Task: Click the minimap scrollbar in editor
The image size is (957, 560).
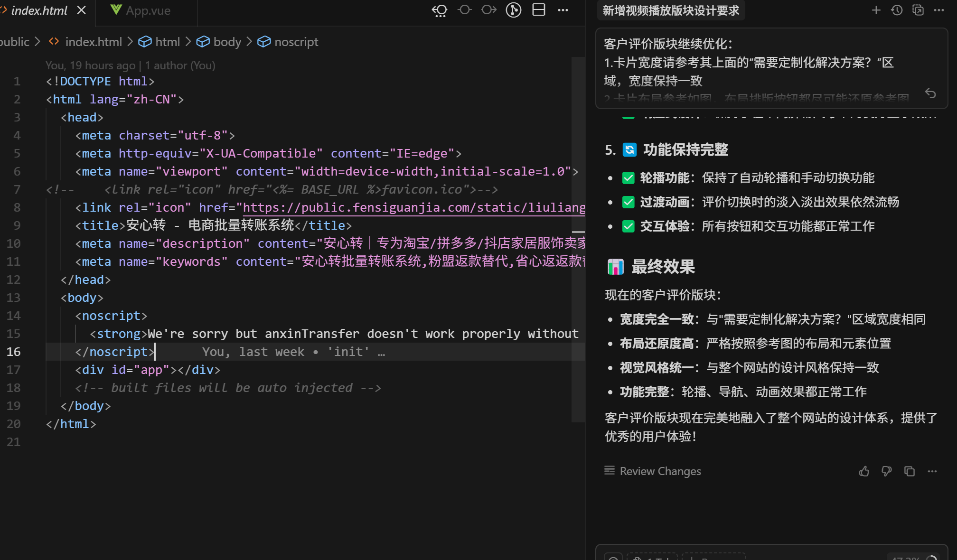Action: pos(578,237)
